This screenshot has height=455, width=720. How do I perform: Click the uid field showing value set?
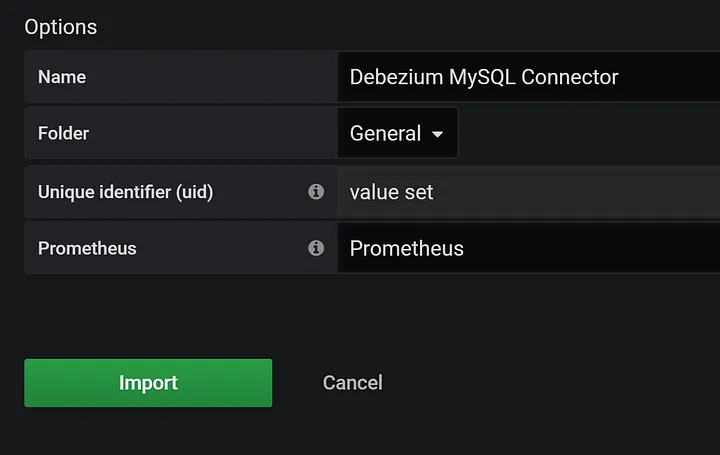[529, 191]
